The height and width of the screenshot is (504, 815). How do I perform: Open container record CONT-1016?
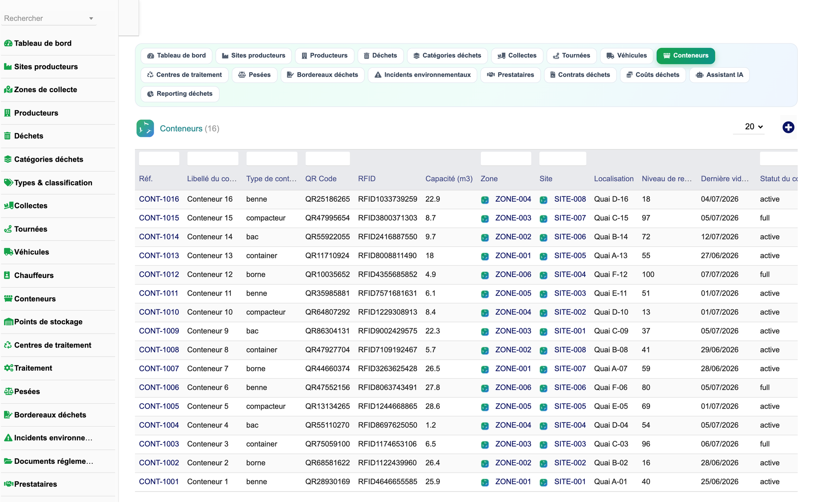click(x=159, y=199)
